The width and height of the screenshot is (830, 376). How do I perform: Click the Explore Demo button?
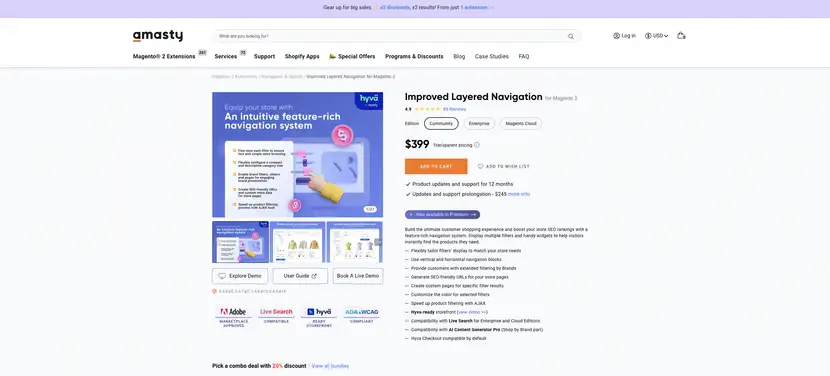240,276
